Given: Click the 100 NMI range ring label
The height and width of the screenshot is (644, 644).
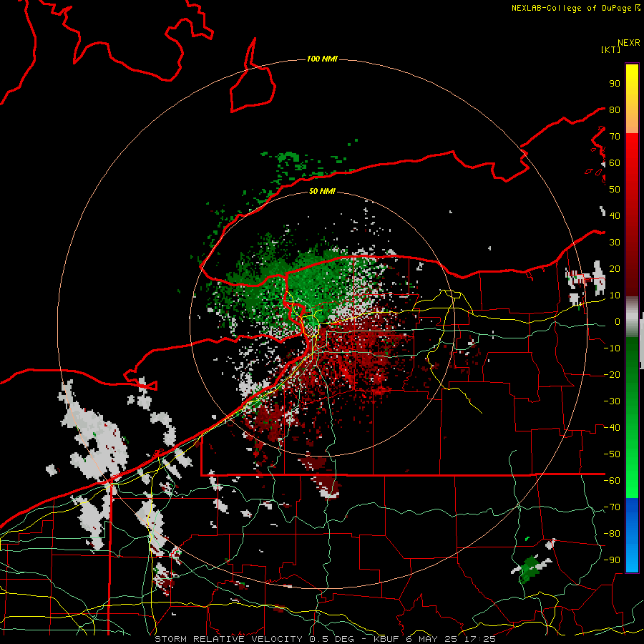Looking at the screenshot, I should point(323,59).
